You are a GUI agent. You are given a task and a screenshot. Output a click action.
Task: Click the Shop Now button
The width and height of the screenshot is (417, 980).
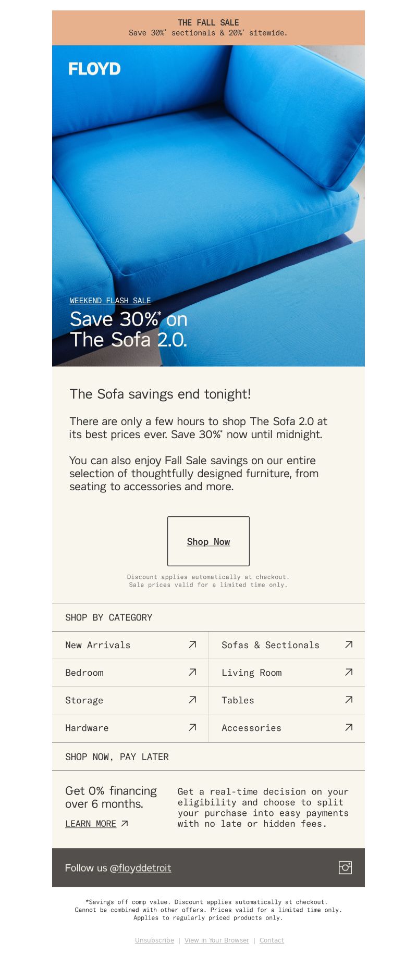(208, 541)
